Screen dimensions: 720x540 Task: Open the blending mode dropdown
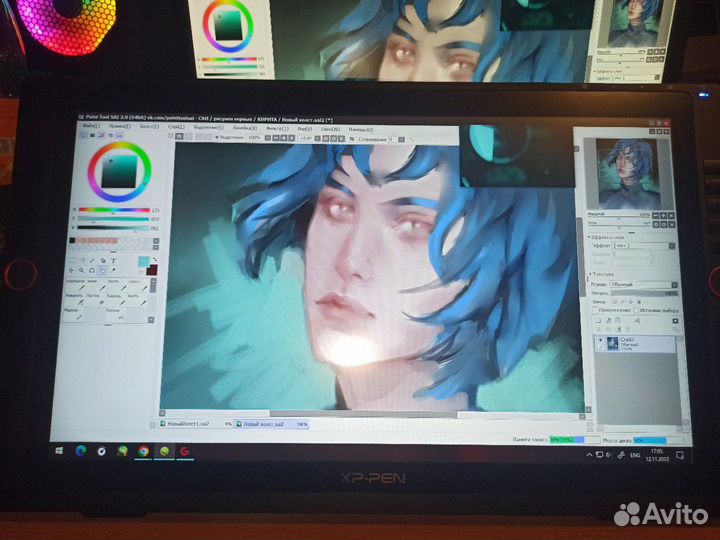[675, 285]
